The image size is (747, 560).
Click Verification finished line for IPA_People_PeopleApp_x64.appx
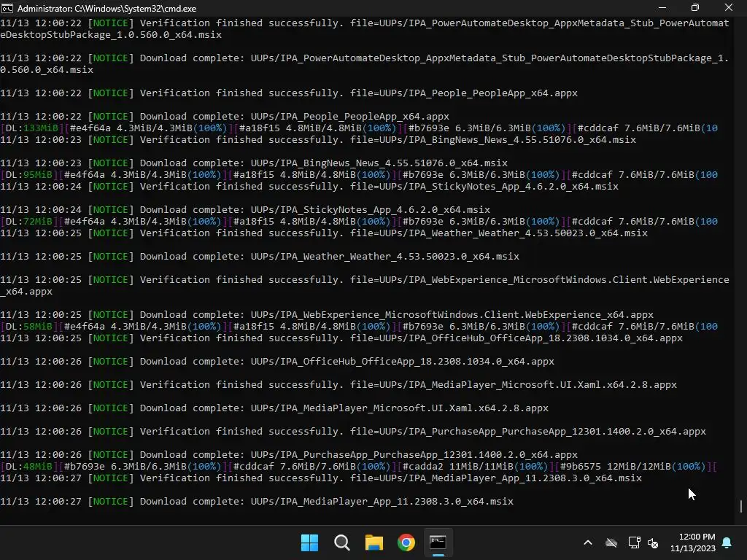(289, 93)
